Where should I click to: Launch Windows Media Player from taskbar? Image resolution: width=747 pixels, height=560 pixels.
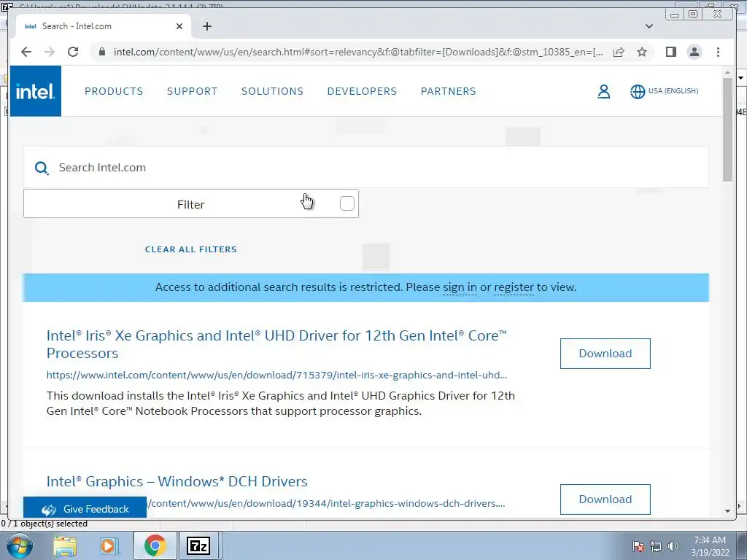point(108,545)
